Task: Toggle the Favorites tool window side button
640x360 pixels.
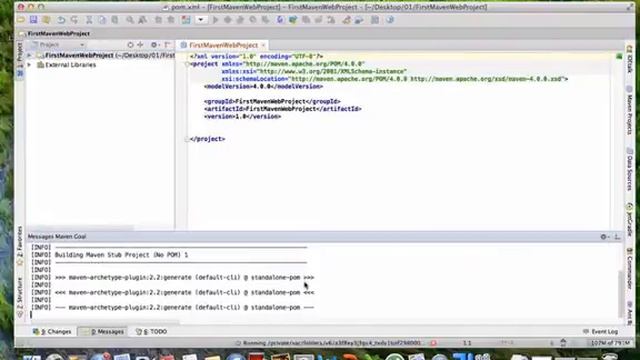Action: [20, 246]
